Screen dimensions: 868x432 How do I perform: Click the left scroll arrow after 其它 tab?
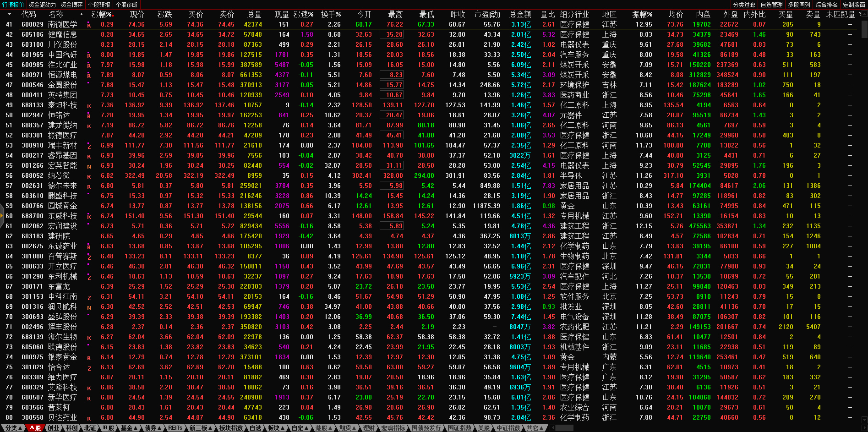pos(553,428)
